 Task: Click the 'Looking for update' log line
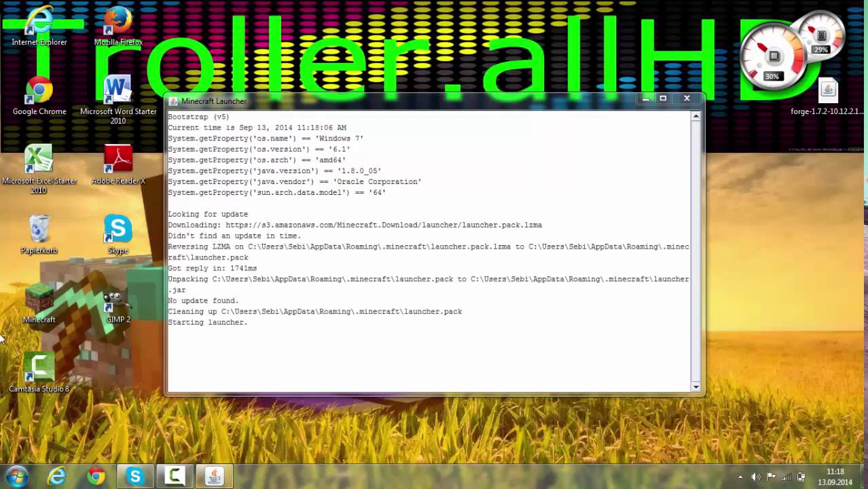point(208,215)
